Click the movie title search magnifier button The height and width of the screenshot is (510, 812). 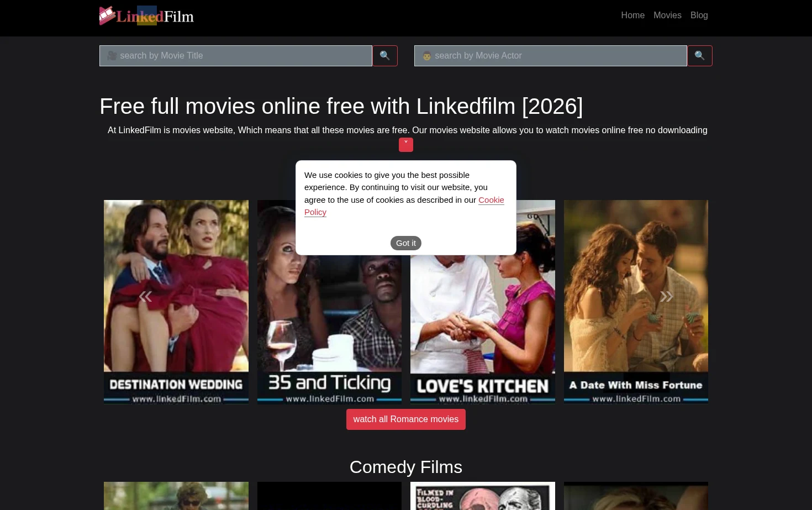pos(385,56)
